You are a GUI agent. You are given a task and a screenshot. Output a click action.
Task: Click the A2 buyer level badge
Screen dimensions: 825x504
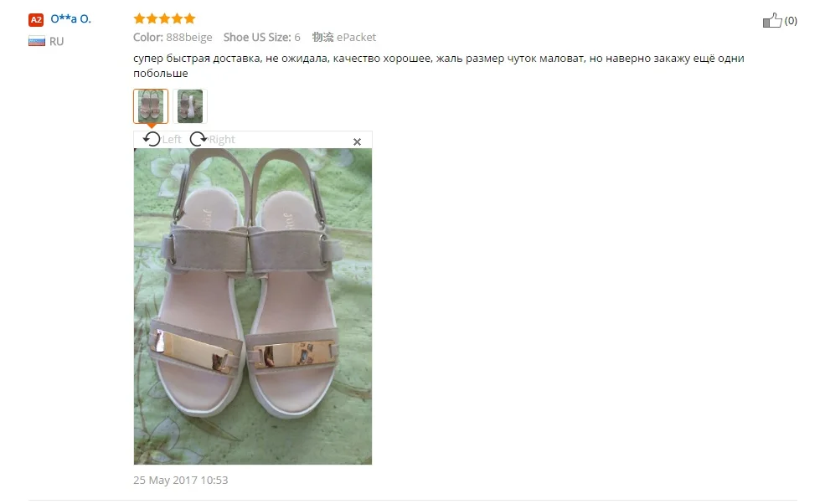36,19
